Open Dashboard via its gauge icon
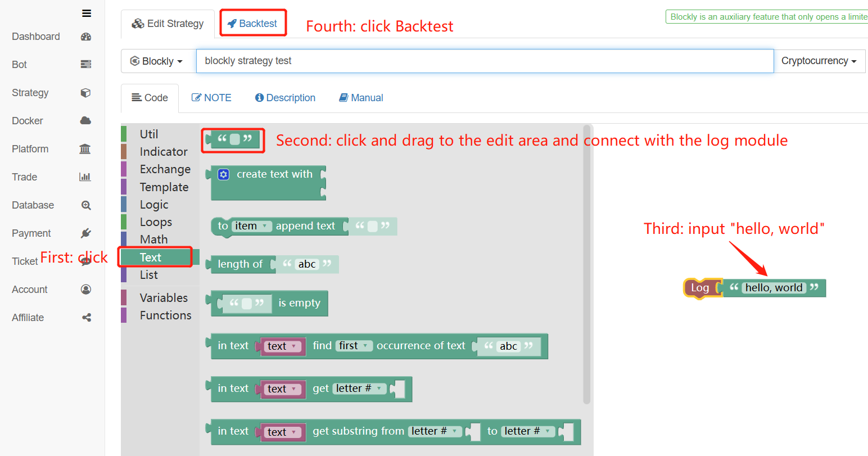This screenshot has height=456, width=868. click(x=86, y=37)
